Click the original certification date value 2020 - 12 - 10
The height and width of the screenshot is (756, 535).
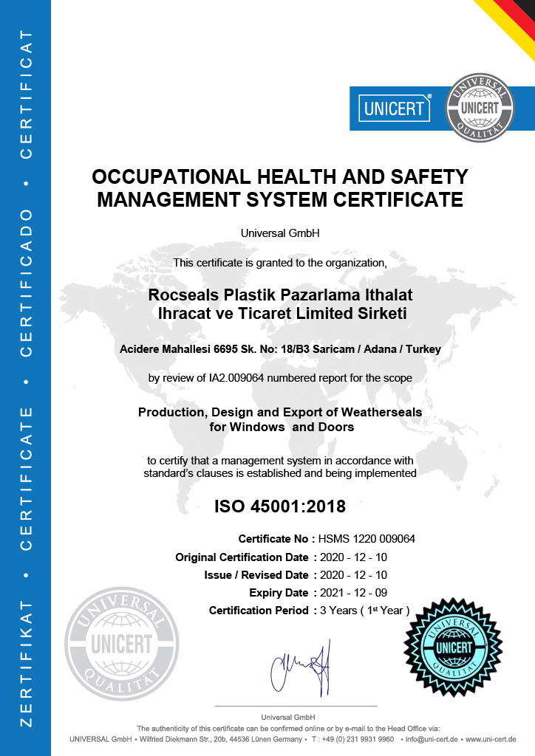tap(354, 557)
